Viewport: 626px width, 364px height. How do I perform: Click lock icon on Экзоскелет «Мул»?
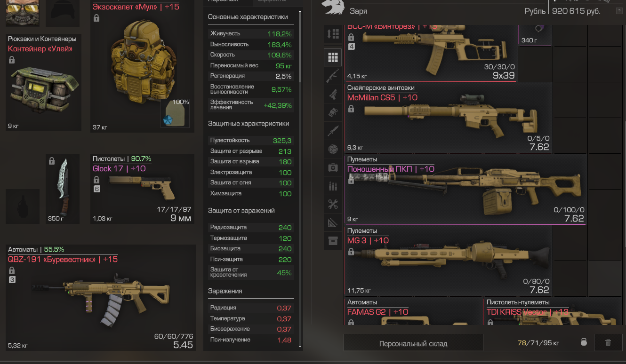pyautogui.click(x=96, y=18)
